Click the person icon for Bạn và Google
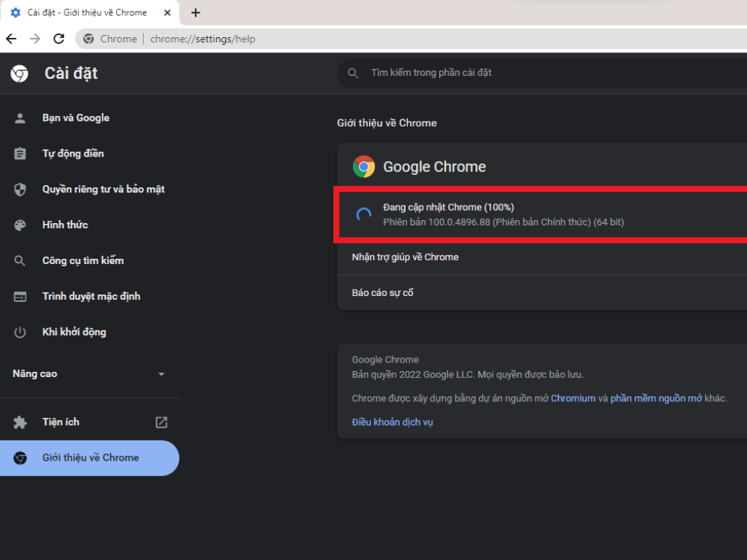Image resolution: width=747 pixels, height=560 pixels. point(20,118)
